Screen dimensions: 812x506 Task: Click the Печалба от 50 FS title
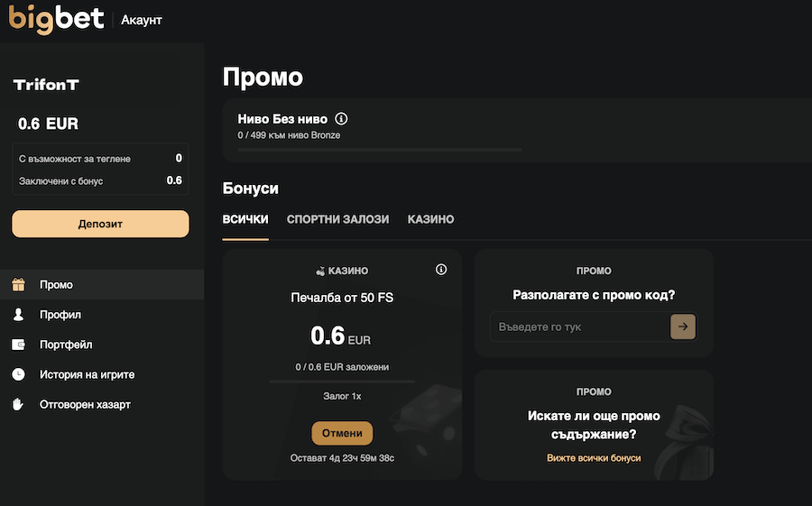click(342, 298)
